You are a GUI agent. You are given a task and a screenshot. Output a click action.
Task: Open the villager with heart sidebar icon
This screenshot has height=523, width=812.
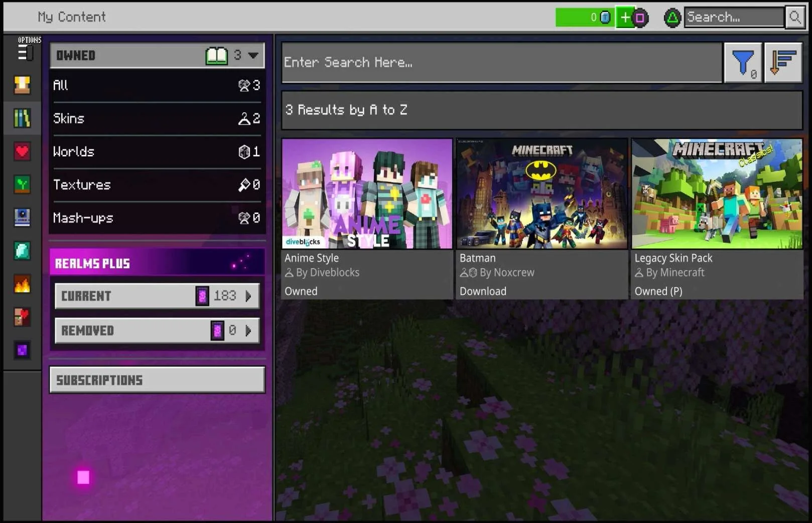(22, 317)
